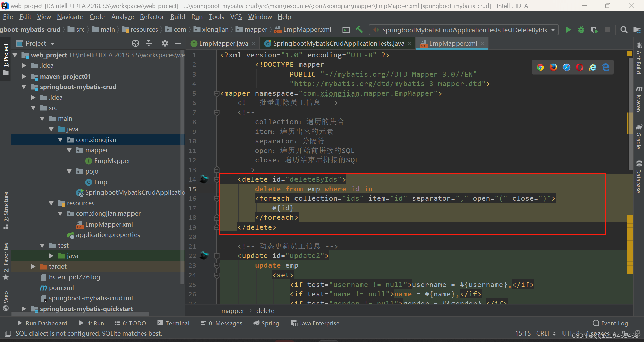Open in Chrome browser icon
644x342 pixels.
point(540,67)
